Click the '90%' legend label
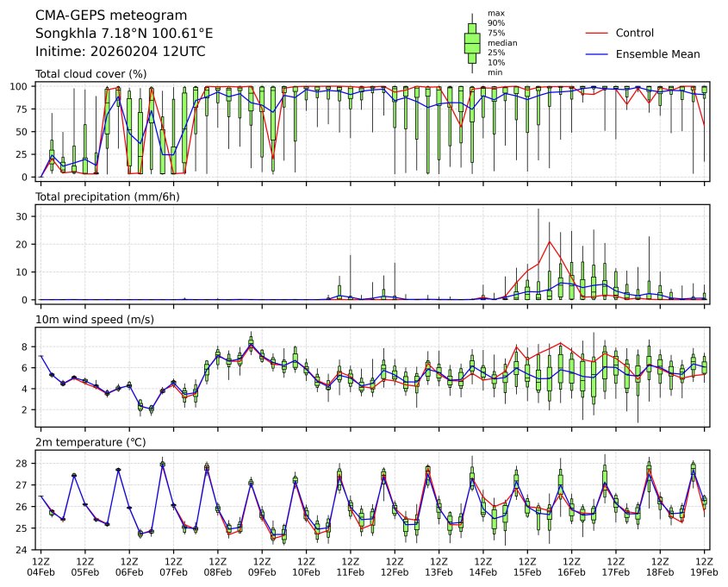 (496, 23)
